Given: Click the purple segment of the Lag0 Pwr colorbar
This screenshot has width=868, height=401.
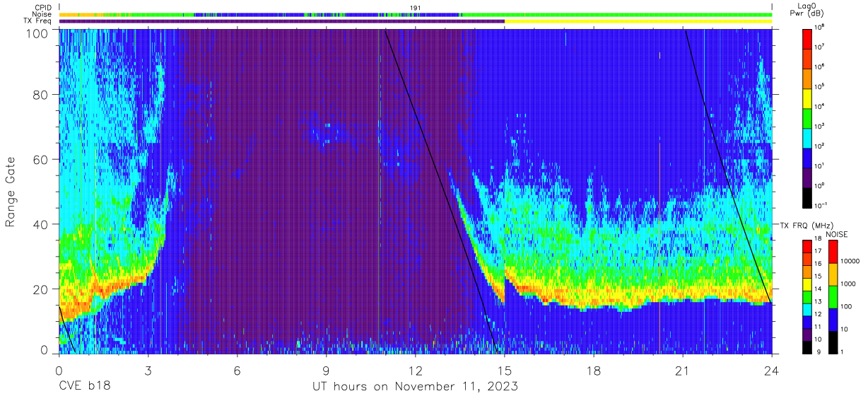Looking at the screenshot, I should pos(808,178).
